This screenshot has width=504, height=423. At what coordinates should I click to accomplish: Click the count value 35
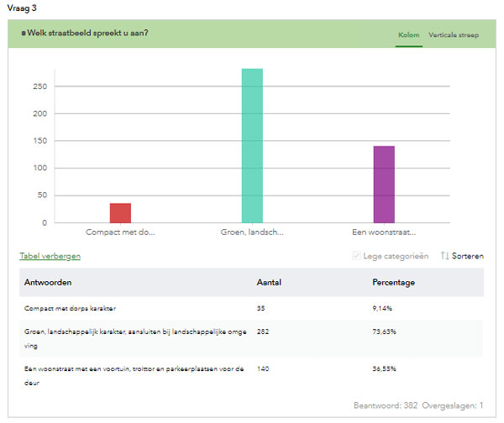coord(260,308)
